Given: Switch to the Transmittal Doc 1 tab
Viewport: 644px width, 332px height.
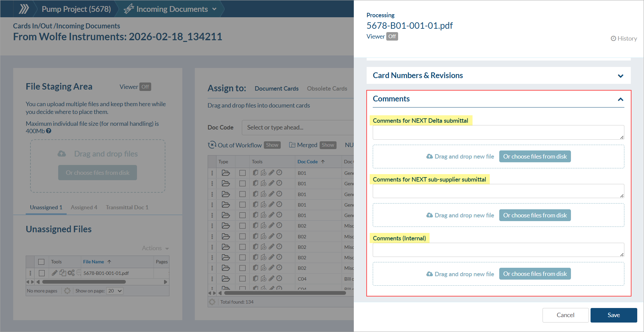Looking at the screenshot, I should (127, 207).
